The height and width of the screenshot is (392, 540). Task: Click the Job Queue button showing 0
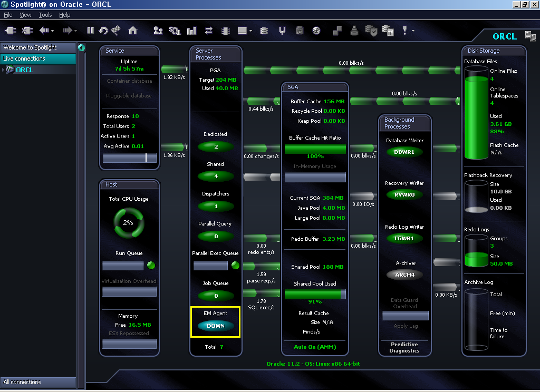(x=216, y=296)
